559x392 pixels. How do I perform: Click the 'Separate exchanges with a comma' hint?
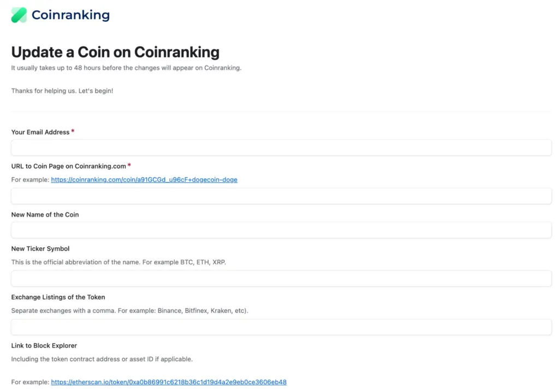coord(129,311)
